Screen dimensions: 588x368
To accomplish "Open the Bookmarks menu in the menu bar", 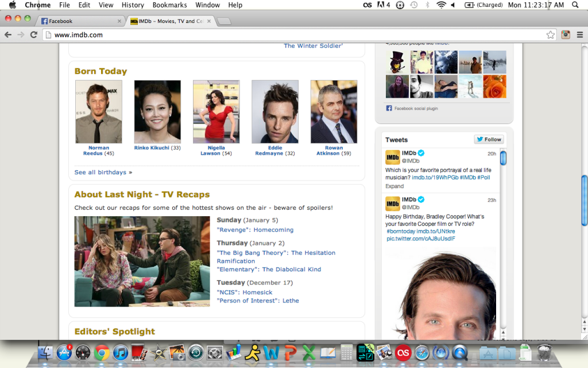I will click(x=169, y=5).
